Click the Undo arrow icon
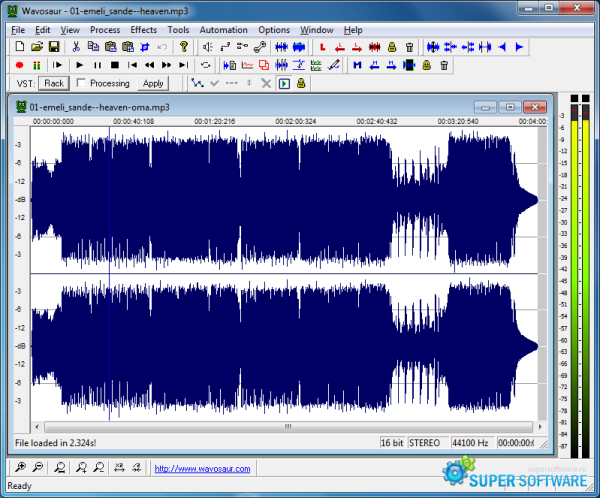This screenshot has height=498, width=600. point(162,47)
